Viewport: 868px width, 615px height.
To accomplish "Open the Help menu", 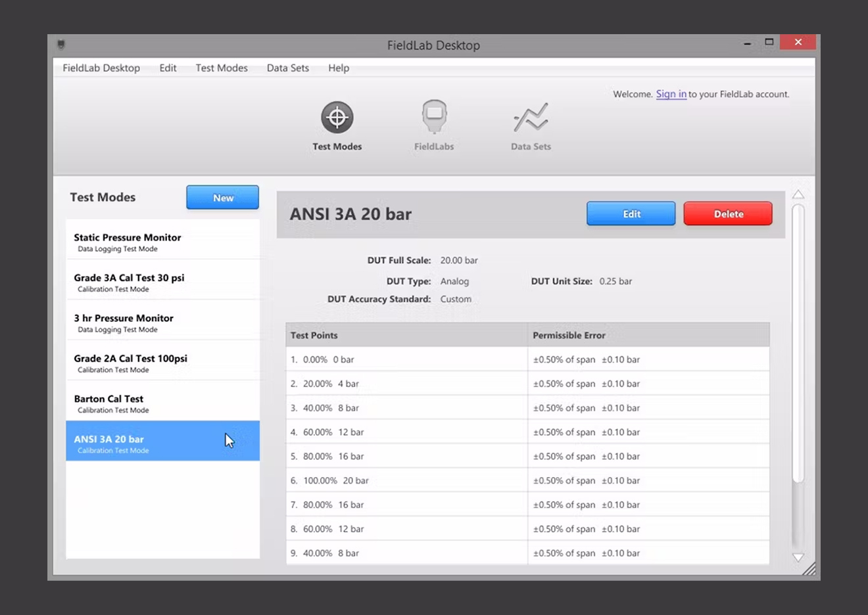I will pos(339,68).
